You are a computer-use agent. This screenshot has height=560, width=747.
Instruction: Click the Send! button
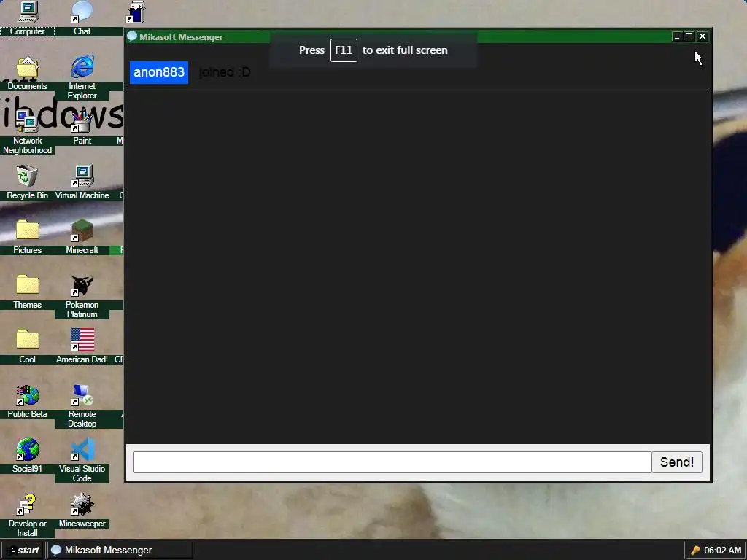tap(676, 462)
